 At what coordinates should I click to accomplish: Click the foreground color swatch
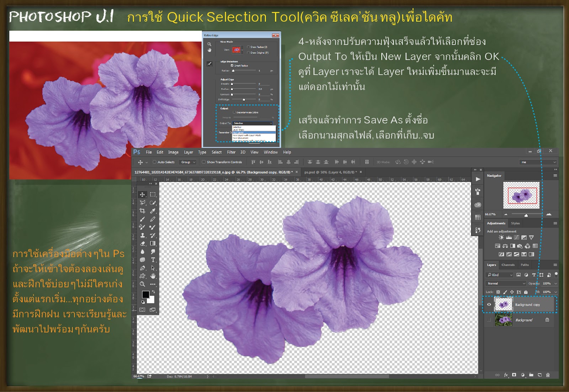[x=145, y=295]
